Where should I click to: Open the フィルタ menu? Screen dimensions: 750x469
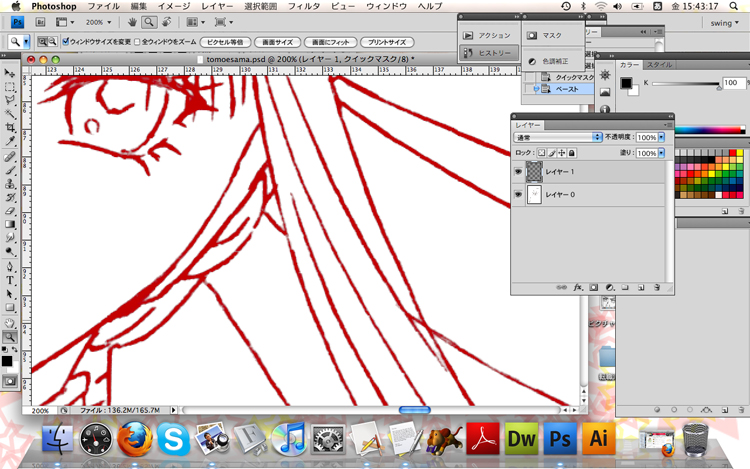coord(304,6)
